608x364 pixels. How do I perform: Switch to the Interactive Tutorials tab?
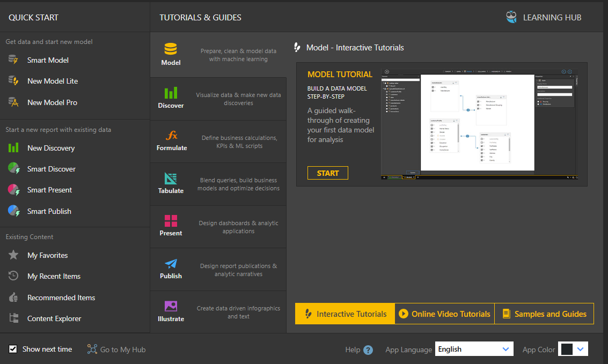click(x=345, y=314)
